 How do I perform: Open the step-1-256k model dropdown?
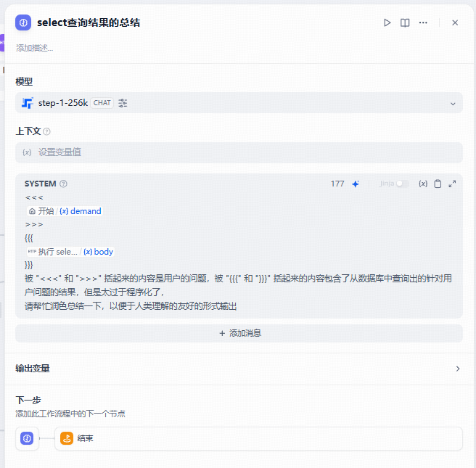(239, 103)
